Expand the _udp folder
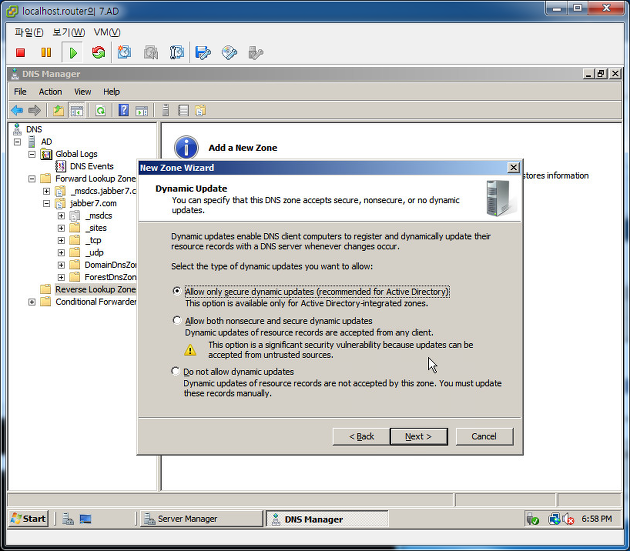630x551 pixels. coord(61,253)
